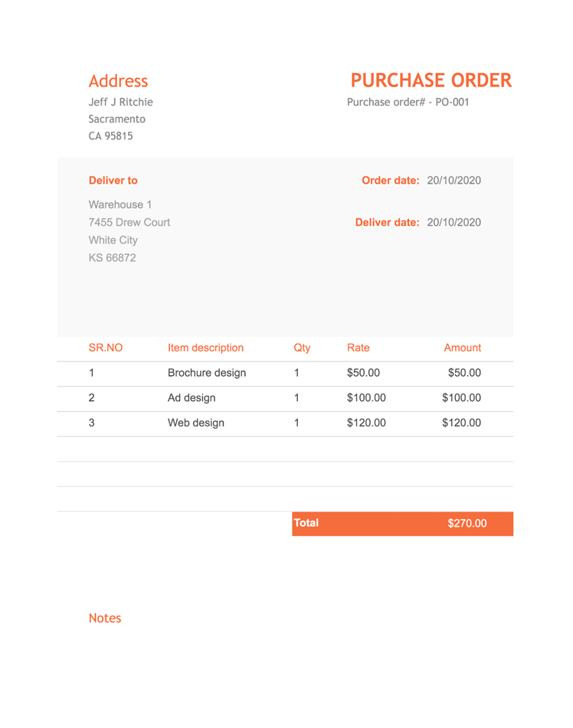573x728 pixels.
Task: Select the Amount column header
Action: coord(462,348)
